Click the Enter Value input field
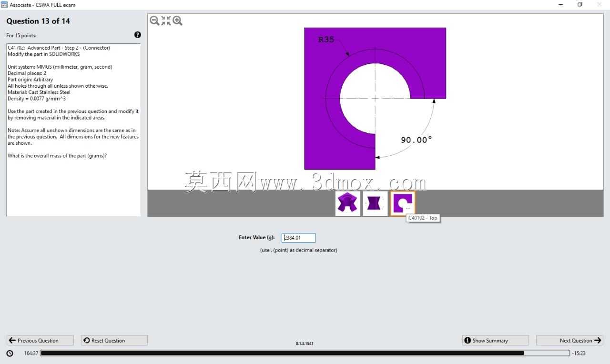 pyautogui.click(x=298, y=238)
